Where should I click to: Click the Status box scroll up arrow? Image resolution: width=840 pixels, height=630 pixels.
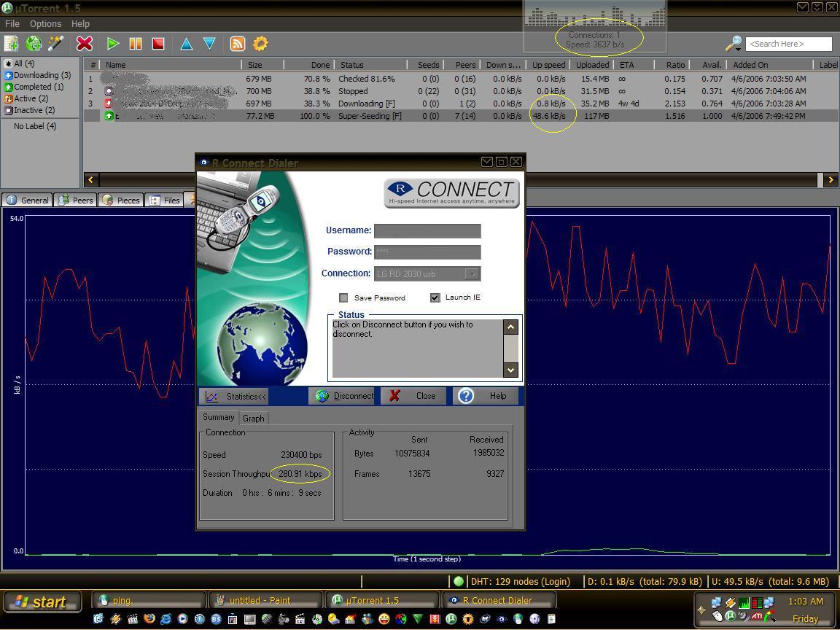510,327
